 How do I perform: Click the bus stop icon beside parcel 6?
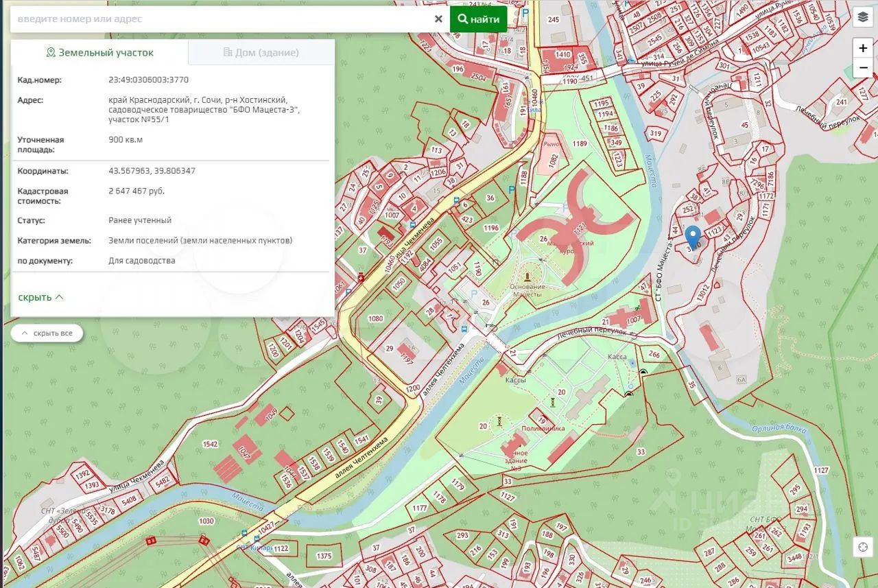point(457,200)
